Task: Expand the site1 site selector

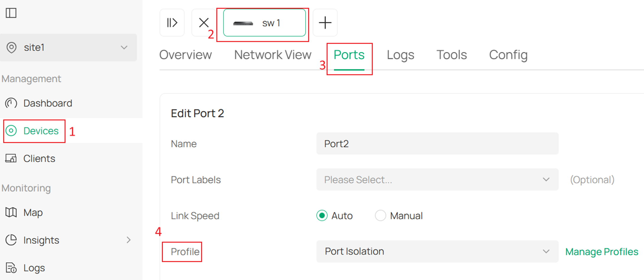Action: [x=124, y=48]
